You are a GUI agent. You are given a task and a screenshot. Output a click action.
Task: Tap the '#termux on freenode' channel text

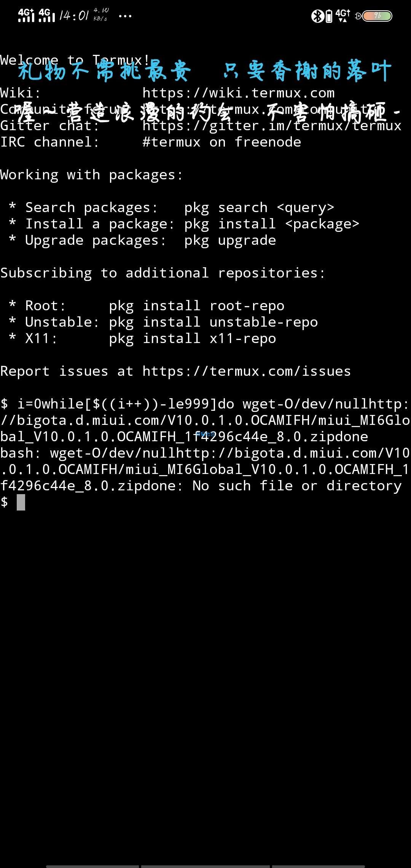coord(221,142)
